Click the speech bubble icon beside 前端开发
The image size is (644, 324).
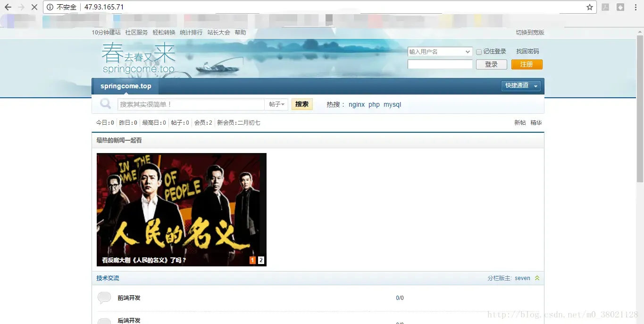[104, 298]
